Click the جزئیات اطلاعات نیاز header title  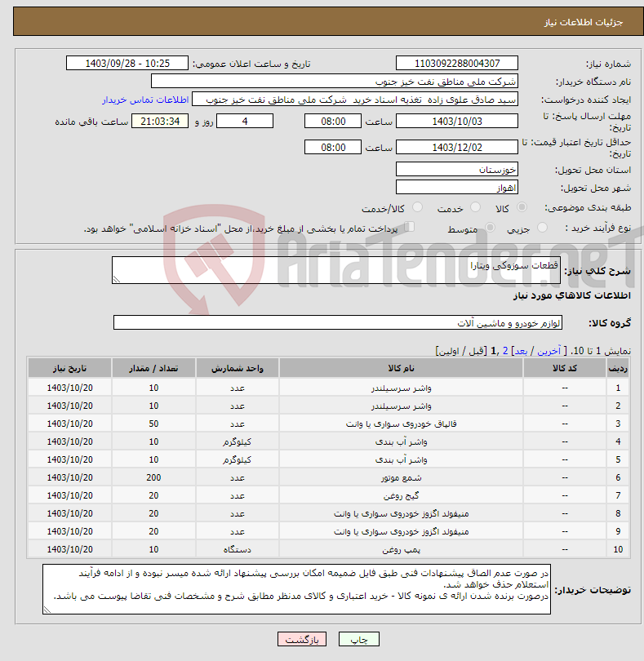584,22
